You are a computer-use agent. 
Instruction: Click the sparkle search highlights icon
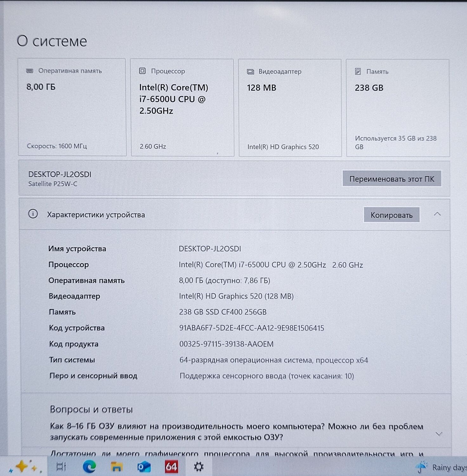pos(24,466)
